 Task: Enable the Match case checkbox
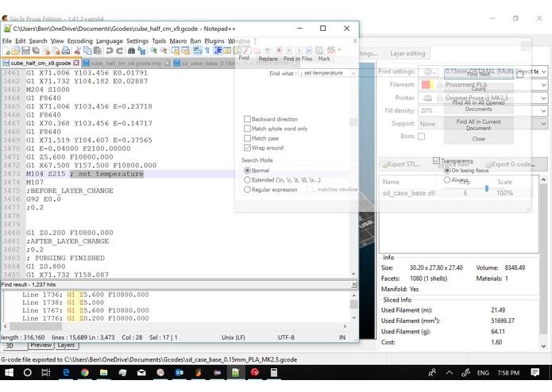pyautogui.click(x=247, y=138)
